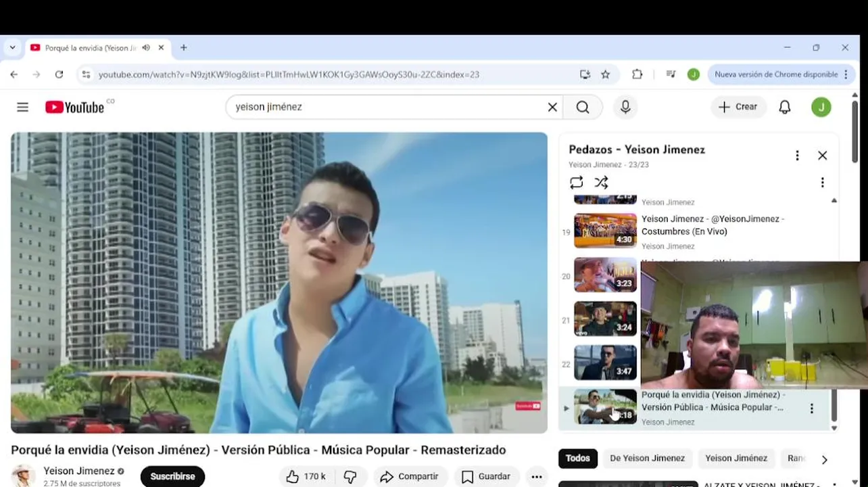Open the 3:24 playlist video thumbnail
Viewport: 868px width, 487px height.
pos(605,319)
